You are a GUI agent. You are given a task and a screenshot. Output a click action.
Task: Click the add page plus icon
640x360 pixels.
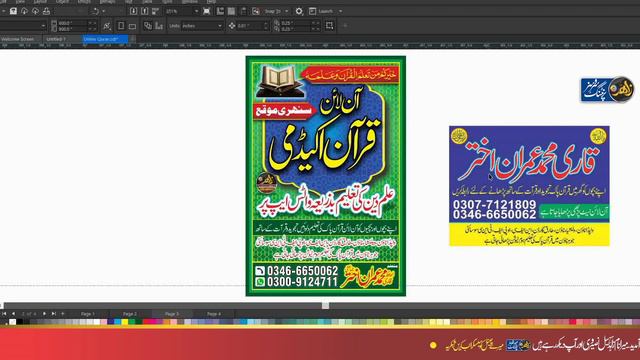click(x=63, y=313)
